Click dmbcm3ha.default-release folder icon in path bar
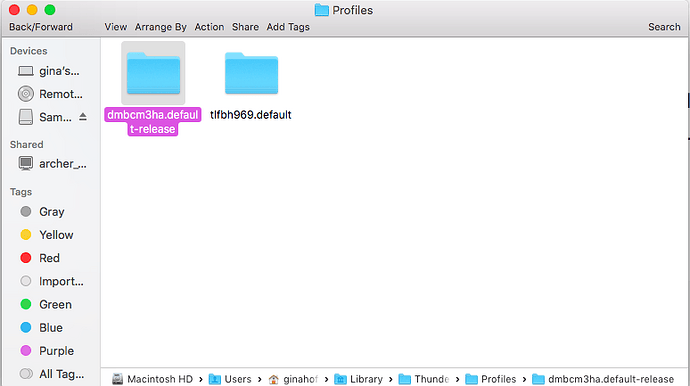This screenshot has height=386, width=690. 538,379
